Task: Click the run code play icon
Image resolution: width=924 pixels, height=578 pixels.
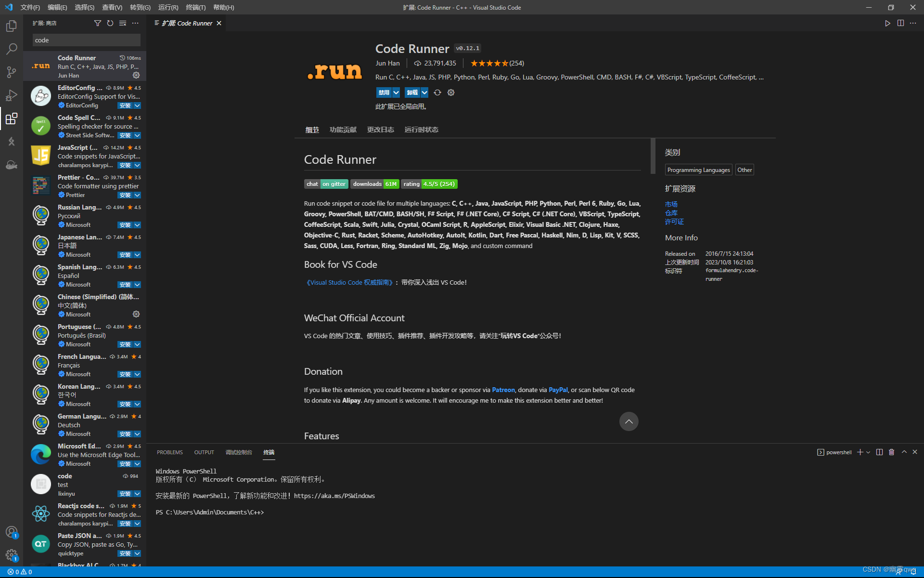Action: point(887,23)
